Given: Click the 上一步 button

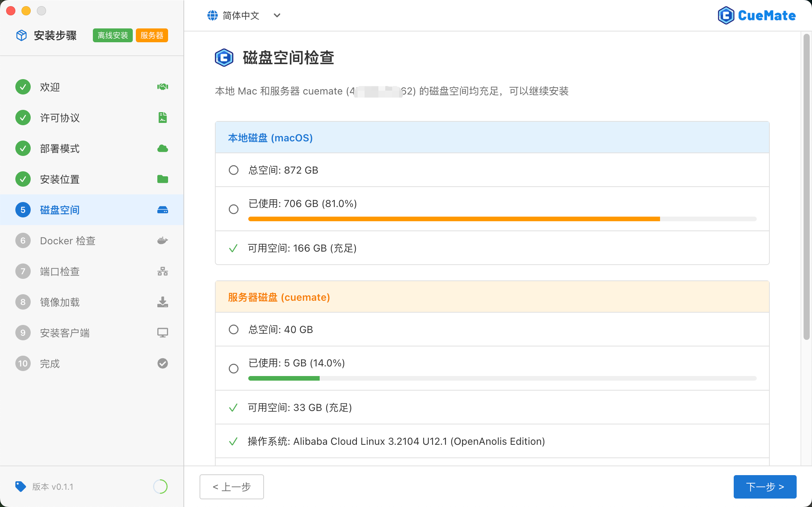Looking at the screenshot, I should click(x=231, y=487).
